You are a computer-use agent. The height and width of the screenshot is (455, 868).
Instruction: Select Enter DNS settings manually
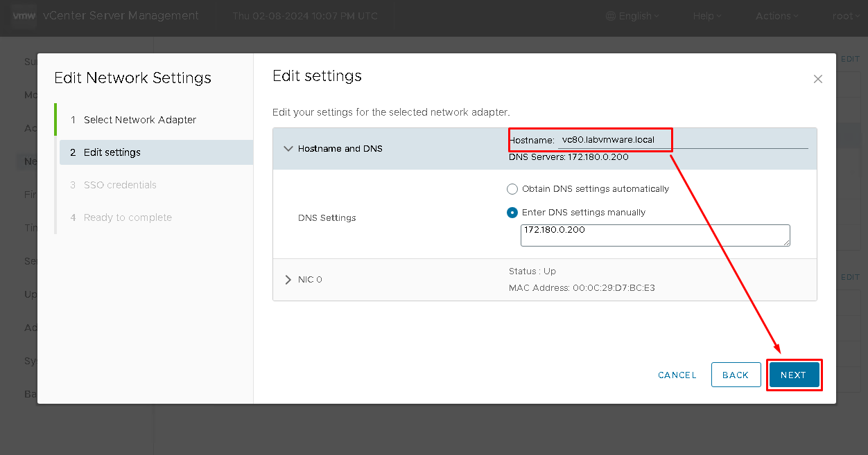[512, 213]
